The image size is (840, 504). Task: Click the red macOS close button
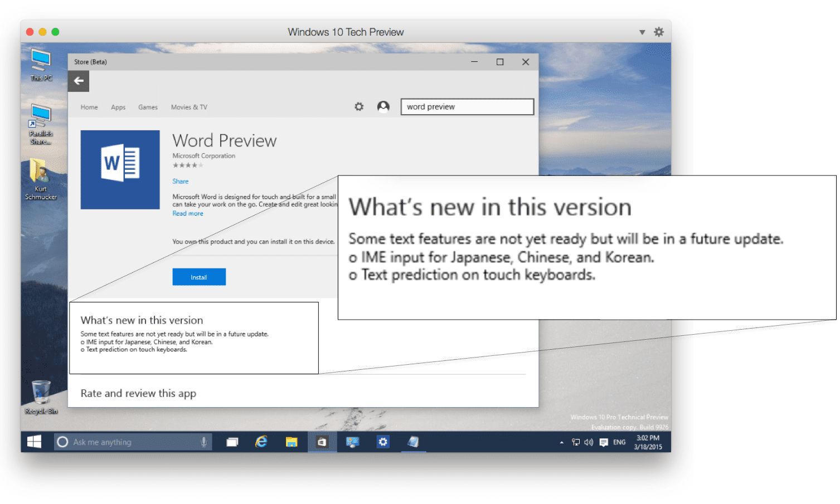click(x=30, y=32)
